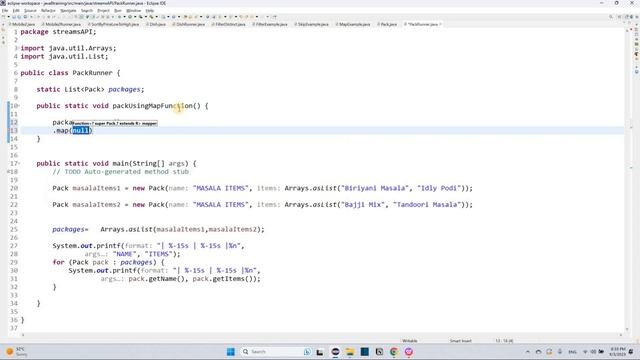This screenshot has height=360, width=640.
Task: Click pack.getName() call on line 31
Action: [156, 279]
